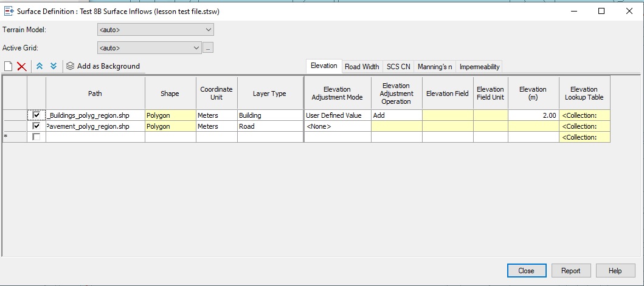644x286 pixels.
Task: Open the Building row's Elevation Lookup Table collection
Action: (584, 115)
